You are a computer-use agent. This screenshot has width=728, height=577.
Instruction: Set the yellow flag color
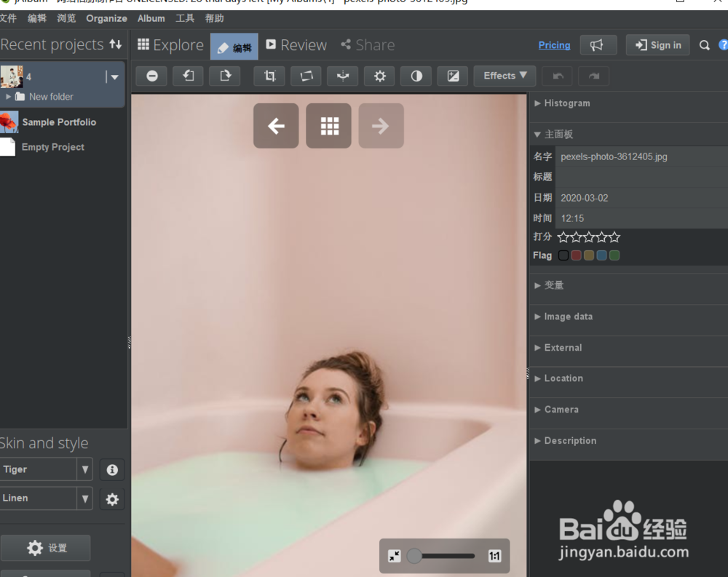pos(589,255)
